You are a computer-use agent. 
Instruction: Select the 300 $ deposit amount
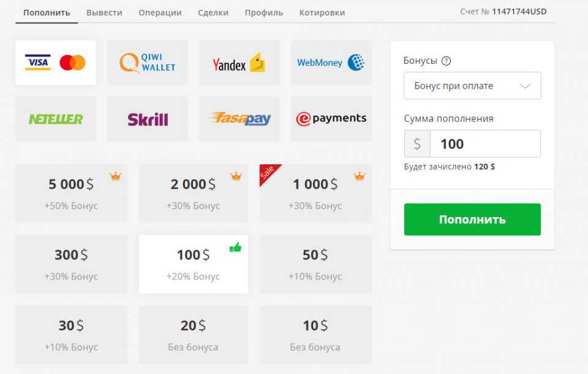coord(71,264)
